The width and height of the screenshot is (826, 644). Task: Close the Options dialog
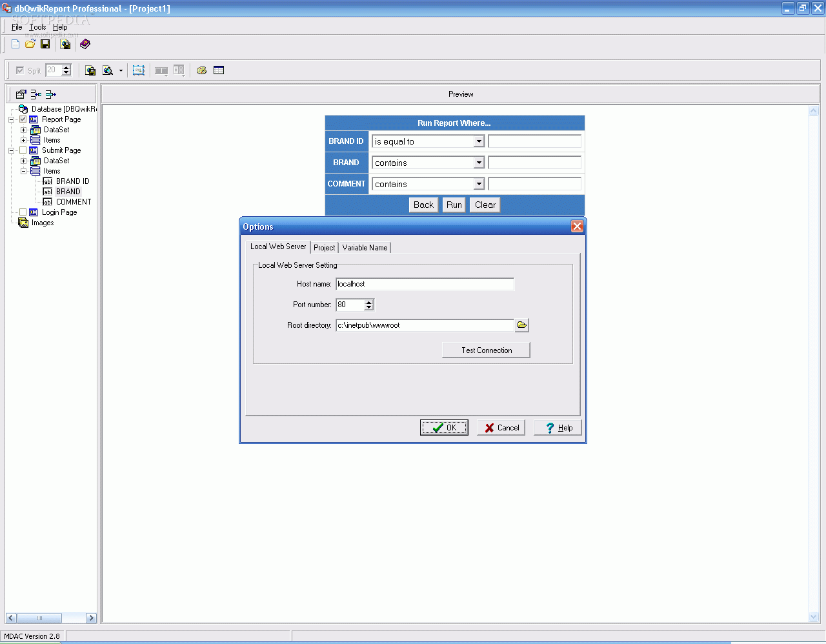tap(578, 226)
